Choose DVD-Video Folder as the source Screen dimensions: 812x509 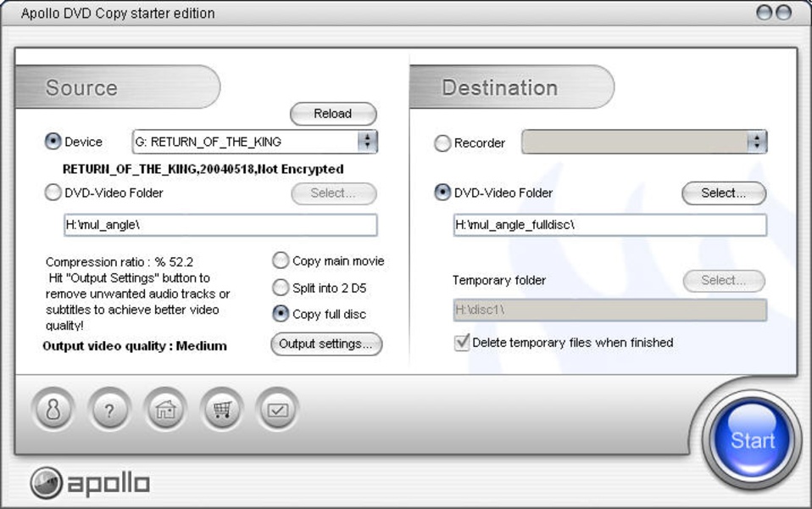click(x=53, y=193)
